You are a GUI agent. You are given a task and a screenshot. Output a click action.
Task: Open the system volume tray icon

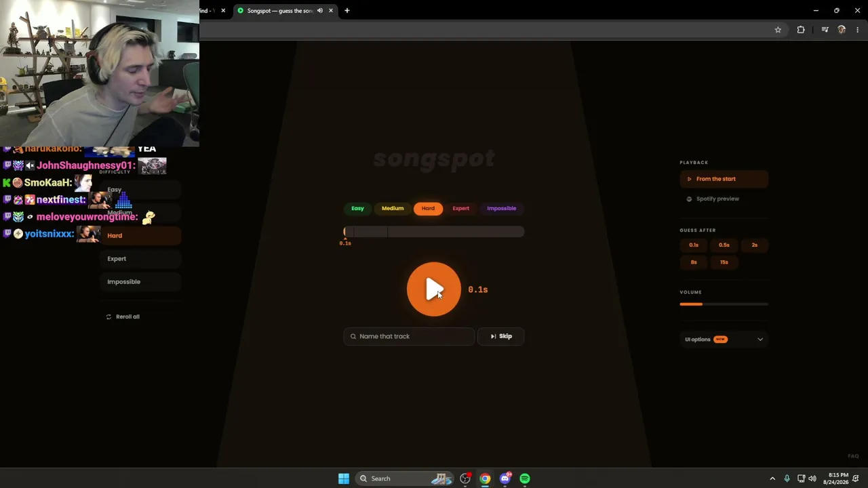coord(812,479)
